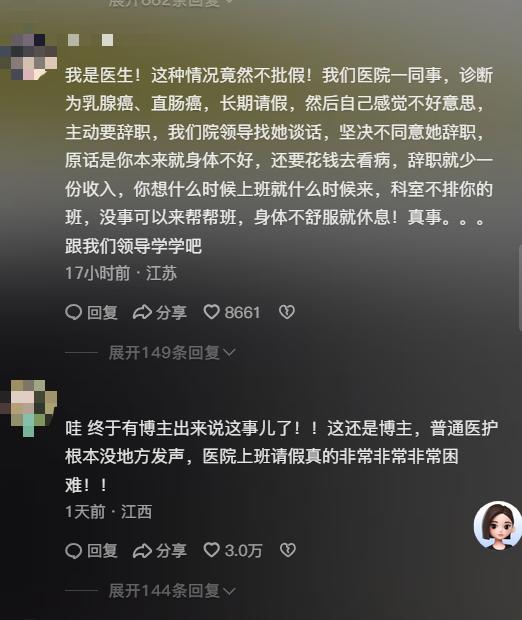
Task: Click the 回复 text under the 17小时前 comment
Action: click(102, 312)
